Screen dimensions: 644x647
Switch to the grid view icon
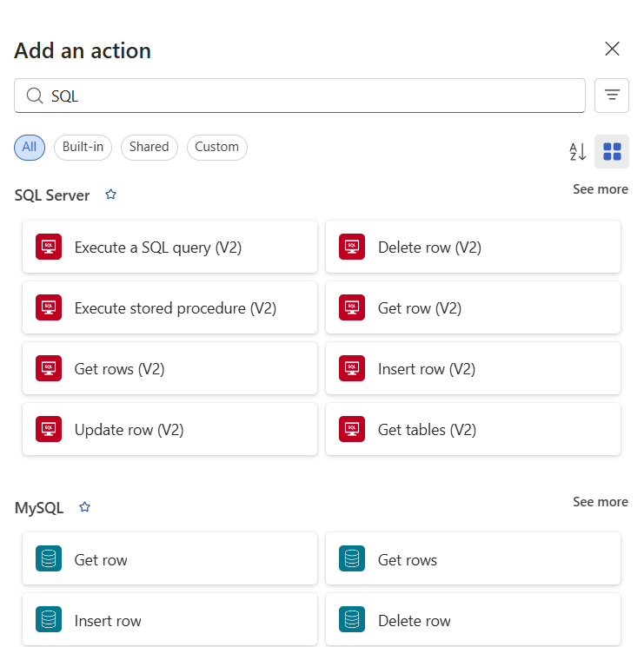tap(612, 151)
